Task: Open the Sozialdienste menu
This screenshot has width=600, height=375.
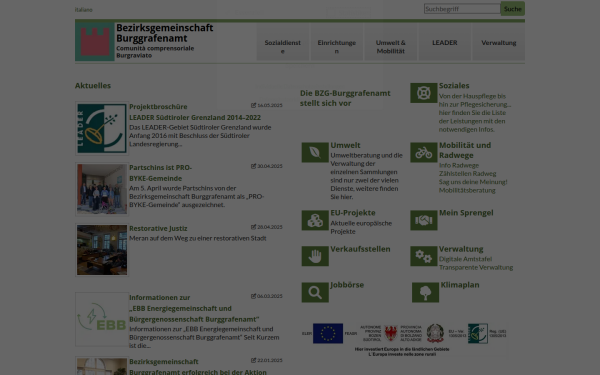Action: [283, 42]
